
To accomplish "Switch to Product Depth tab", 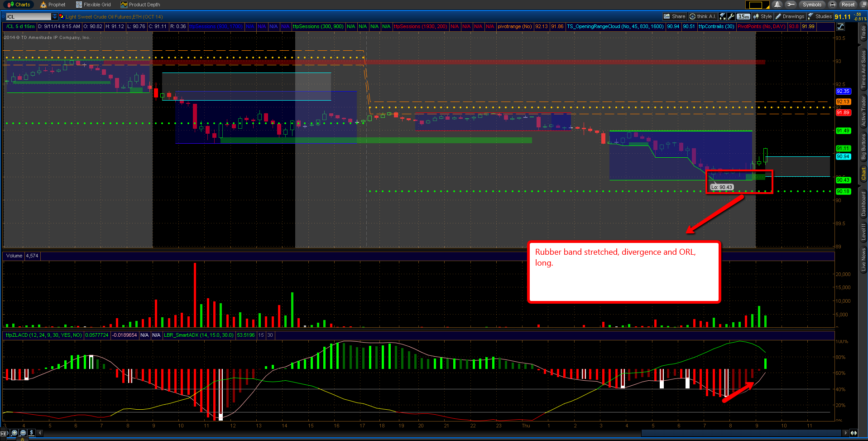I will click(x=140, y=5).
